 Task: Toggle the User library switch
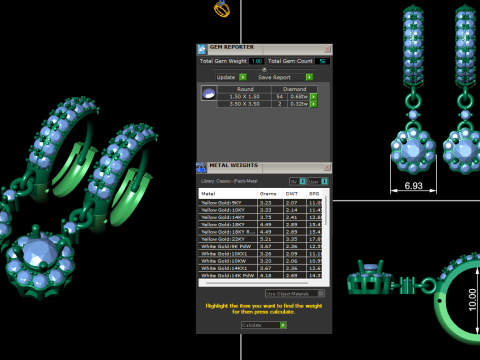[x=324, y=182]
